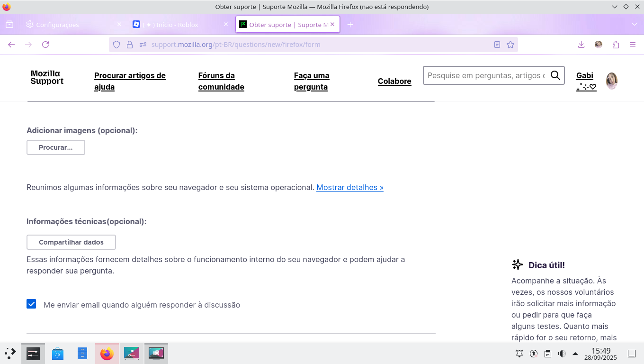Image resolution: width=644 pixels, height=364 pixels.
Task: Run search with the magnifier icon
Action: point(555,75)
